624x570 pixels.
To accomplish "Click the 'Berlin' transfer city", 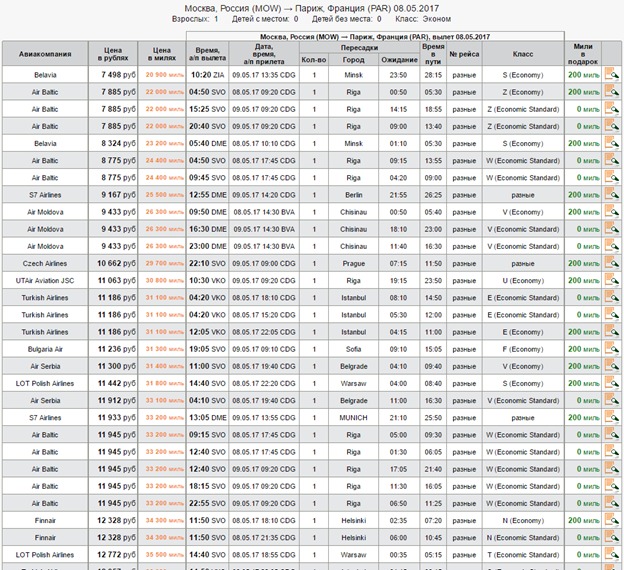I will [353, 195].
